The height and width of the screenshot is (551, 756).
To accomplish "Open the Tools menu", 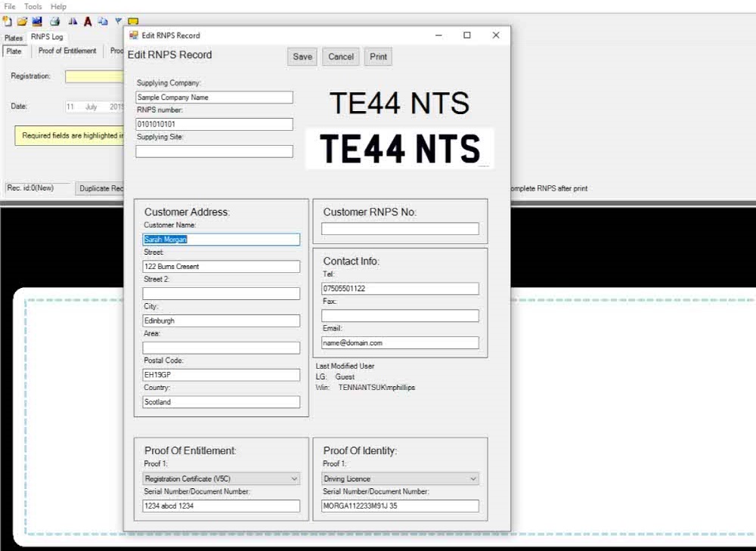I will point(33,6).
